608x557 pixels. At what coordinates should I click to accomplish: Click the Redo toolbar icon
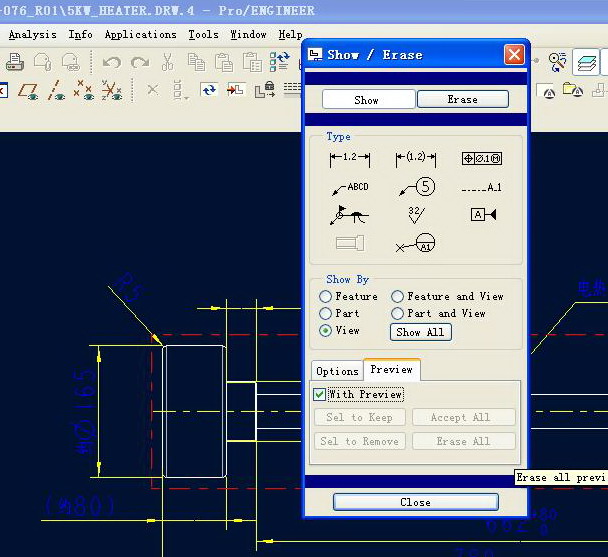click(140, 62)
